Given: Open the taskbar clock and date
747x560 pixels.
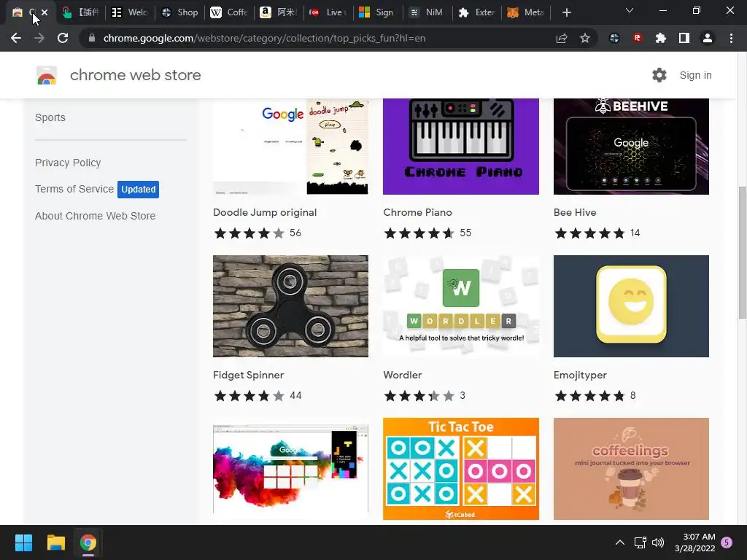Looking at the screenshot, I should pos(695,542).
